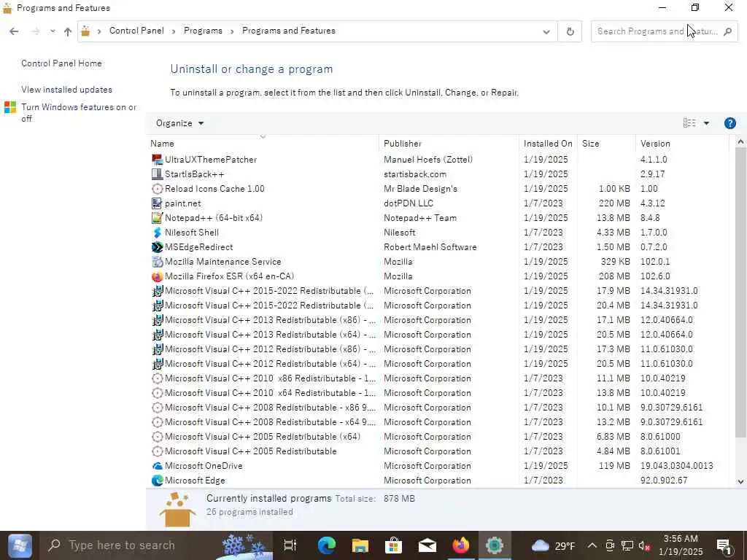This screenshot has height=560, width=747.
Task: Click the vertical scrollbar thumb in list
Action: 740,292
